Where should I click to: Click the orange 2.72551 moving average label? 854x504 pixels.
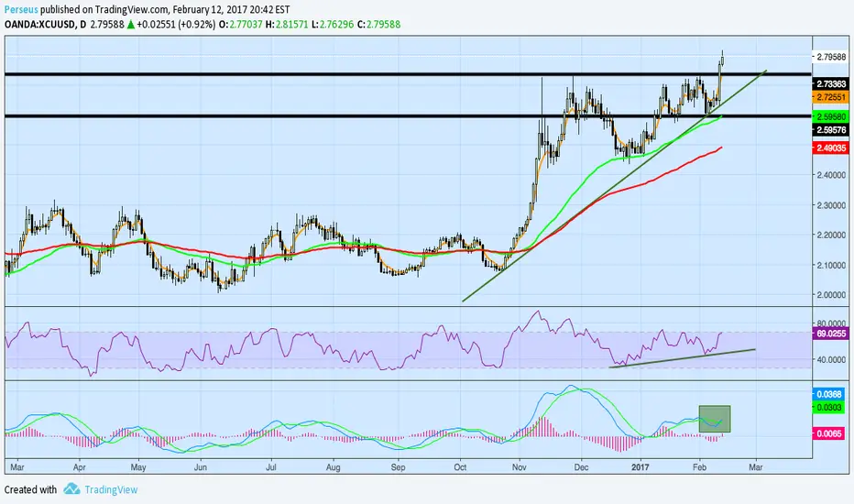pos(830,97)
